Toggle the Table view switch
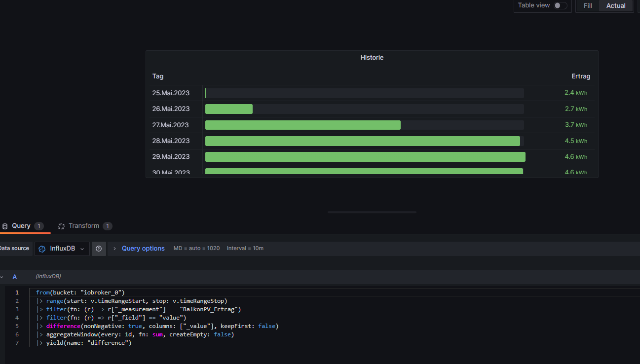Screen dimensions: 640x364 click(x=560, y=5)
